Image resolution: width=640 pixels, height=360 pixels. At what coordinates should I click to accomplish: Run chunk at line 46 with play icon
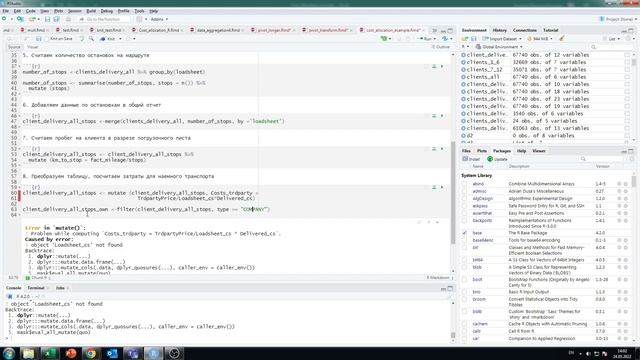tap(442, 116)
